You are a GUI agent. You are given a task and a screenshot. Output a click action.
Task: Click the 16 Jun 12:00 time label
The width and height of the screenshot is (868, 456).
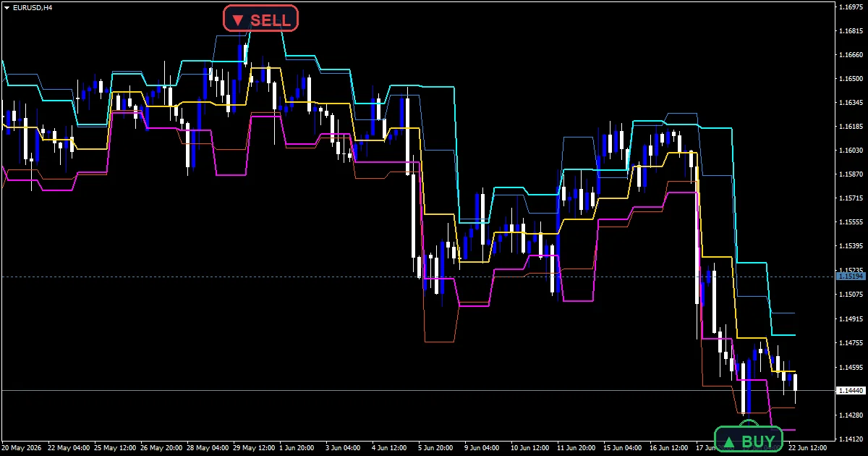pos(671,448)
